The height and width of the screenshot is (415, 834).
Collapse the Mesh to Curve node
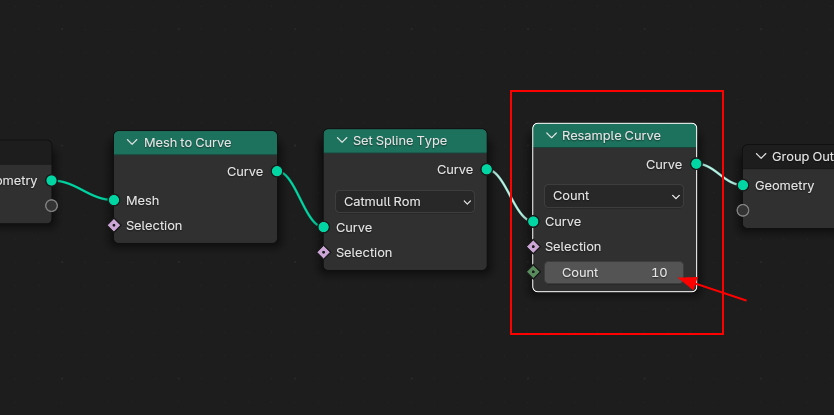132,143
